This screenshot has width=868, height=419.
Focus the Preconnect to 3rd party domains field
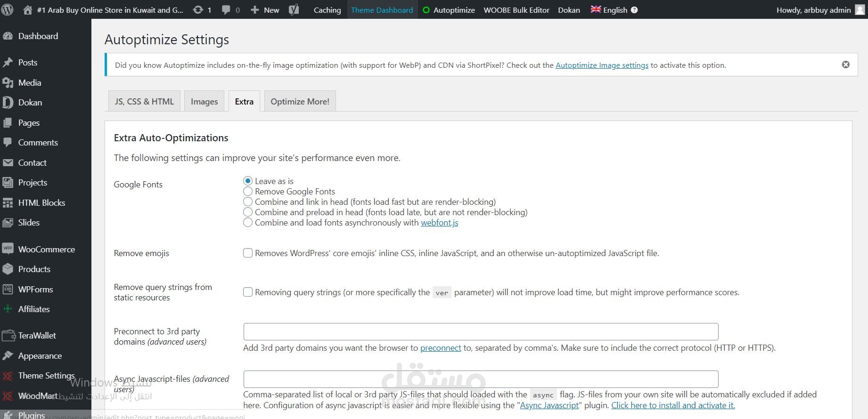[481, 331]
